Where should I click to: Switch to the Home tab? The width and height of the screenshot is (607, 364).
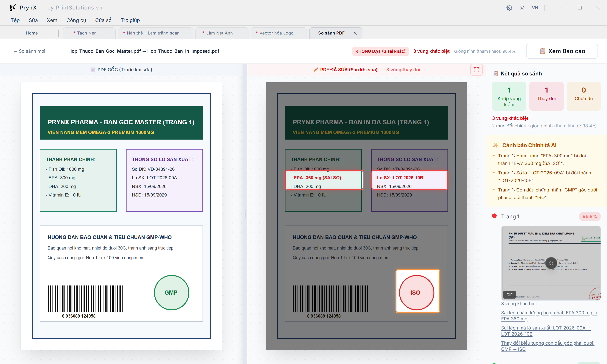(x=32, y=33)
